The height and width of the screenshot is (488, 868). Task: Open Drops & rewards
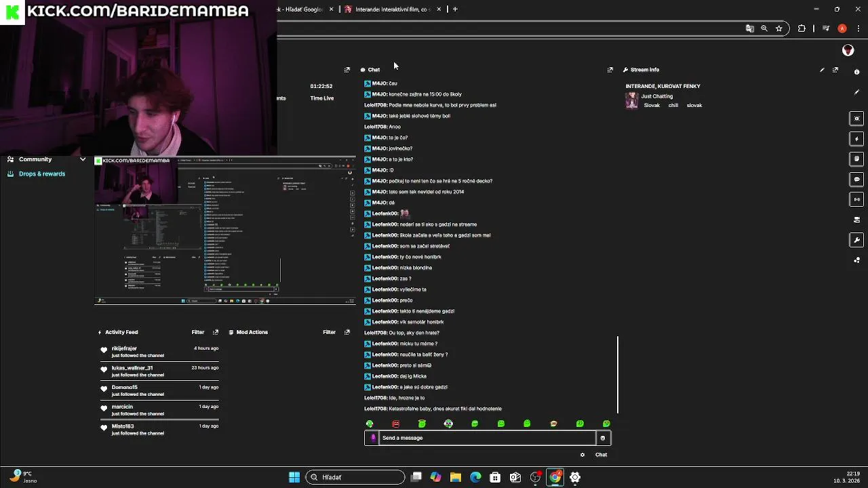(42, 174)
